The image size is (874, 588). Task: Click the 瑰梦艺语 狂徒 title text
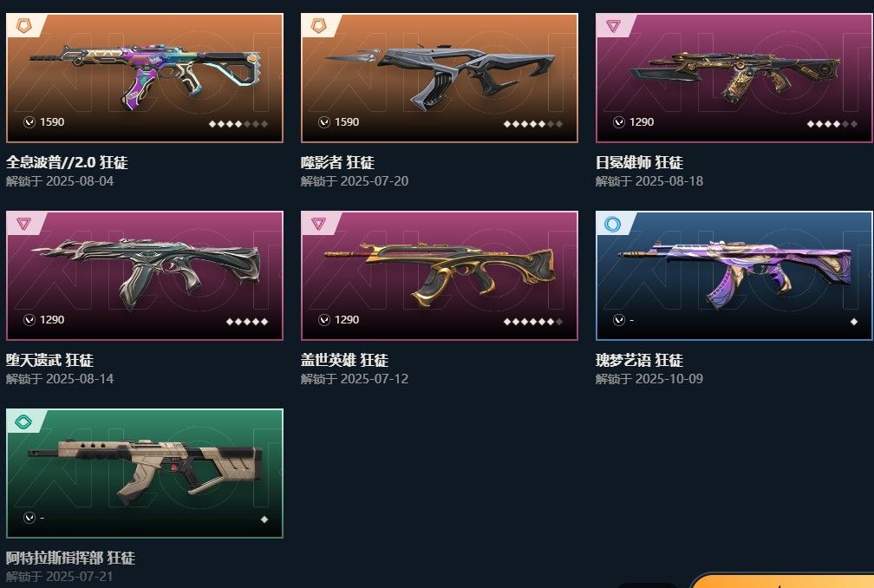click(x=639, y=360)
